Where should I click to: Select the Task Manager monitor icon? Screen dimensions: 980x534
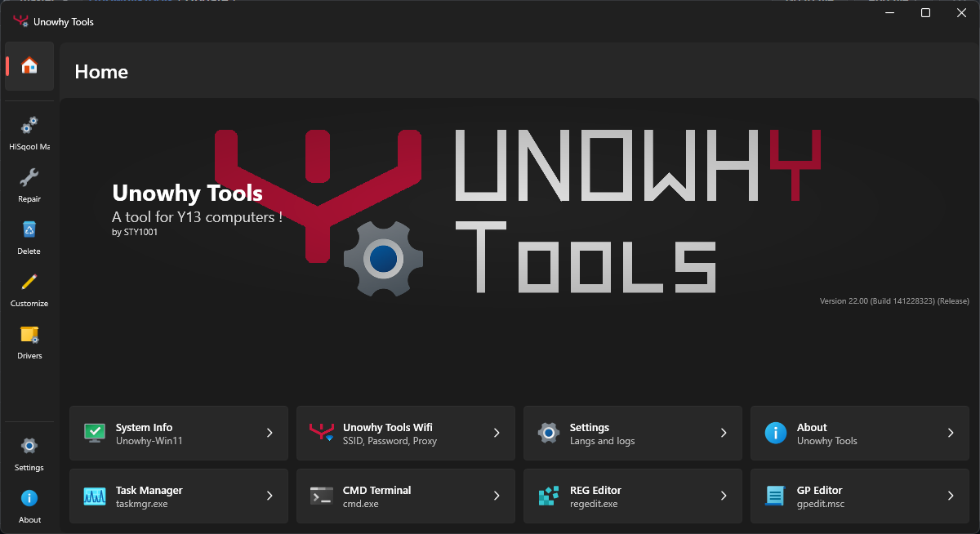94,496
